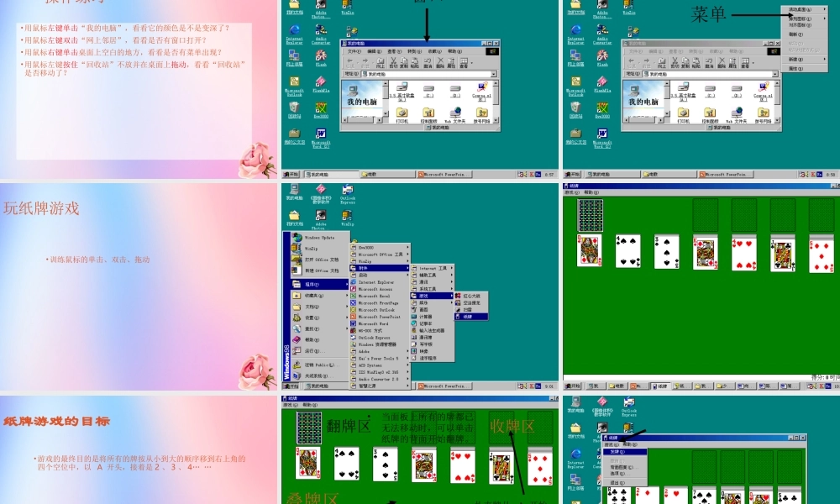The width and height of the screenshot is (840, 504).
Task: Choose highlighted 纸牌 in the games submenu
Action: (x=471, y=317)
